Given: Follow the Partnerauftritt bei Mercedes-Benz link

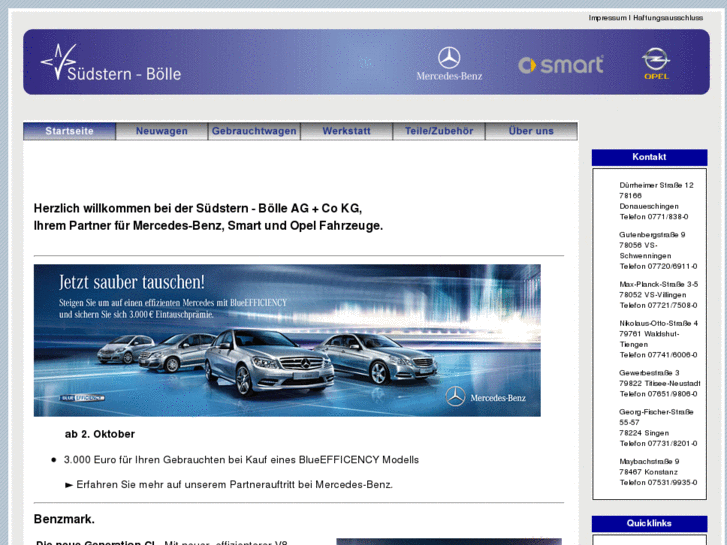Looking at the screenshot, I should (x=234, y=485).
